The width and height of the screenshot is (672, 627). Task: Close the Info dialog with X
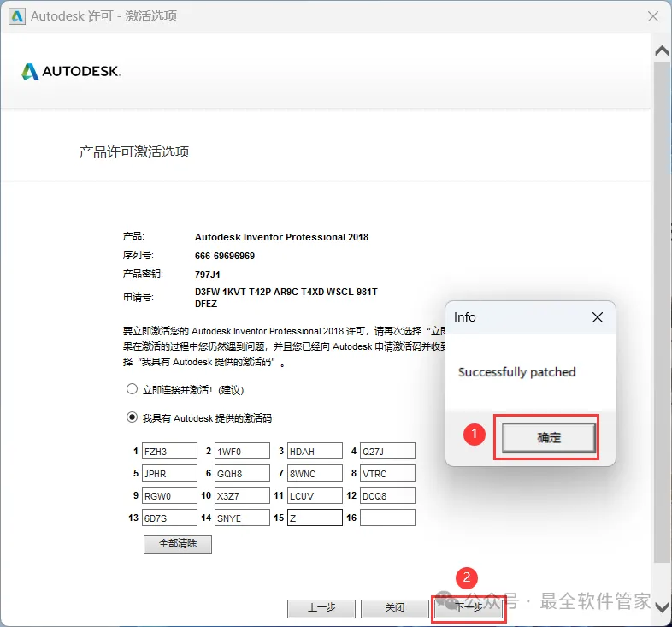(598, 317)
